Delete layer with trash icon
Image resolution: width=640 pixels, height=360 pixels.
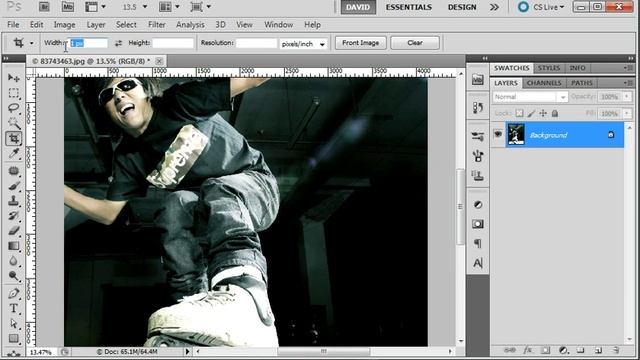coord(616,350)
